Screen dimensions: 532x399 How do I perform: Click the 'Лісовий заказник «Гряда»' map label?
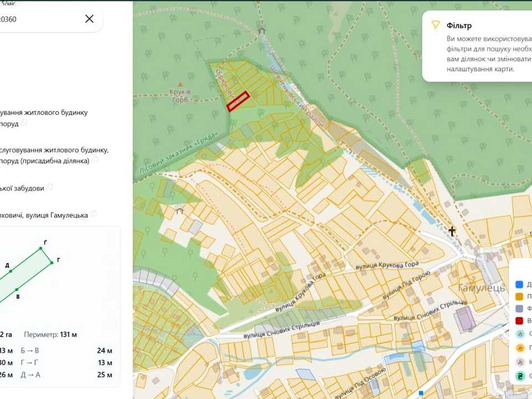179,153
